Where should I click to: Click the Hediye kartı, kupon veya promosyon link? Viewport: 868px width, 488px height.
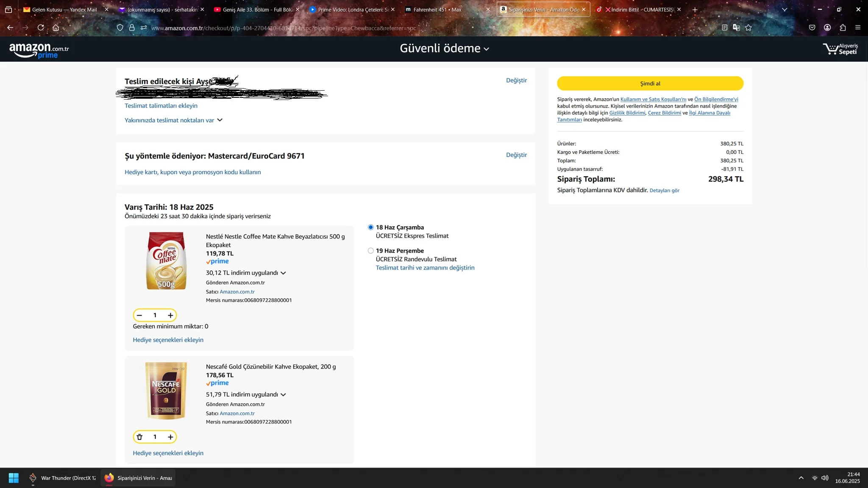coord(192,172)
